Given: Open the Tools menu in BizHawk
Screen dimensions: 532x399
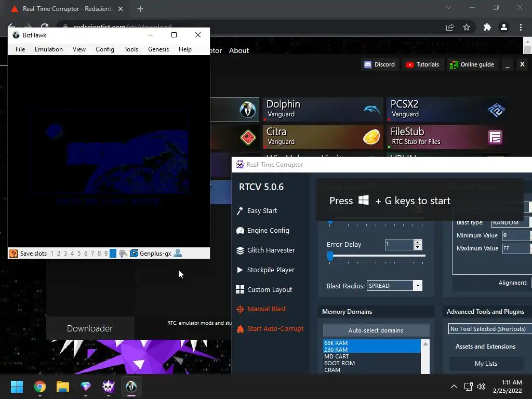Looking at the screenshot, I should coord(131,49).
